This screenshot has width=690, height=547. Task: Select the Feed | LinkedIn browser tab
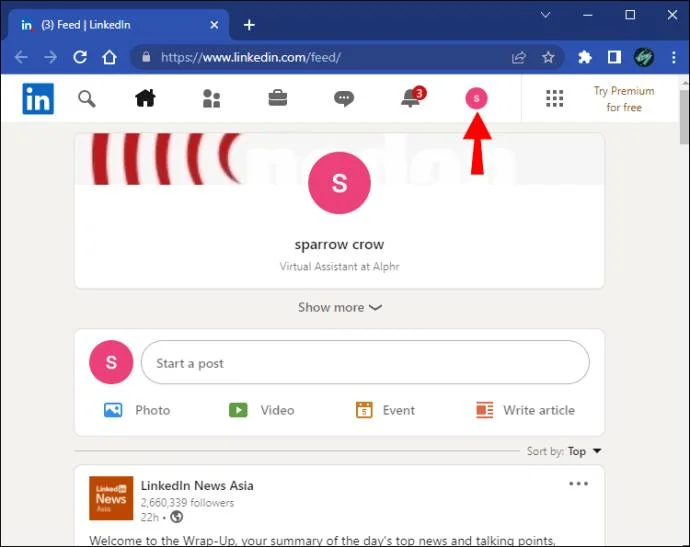pyautogui.click(x=116, y=25)
